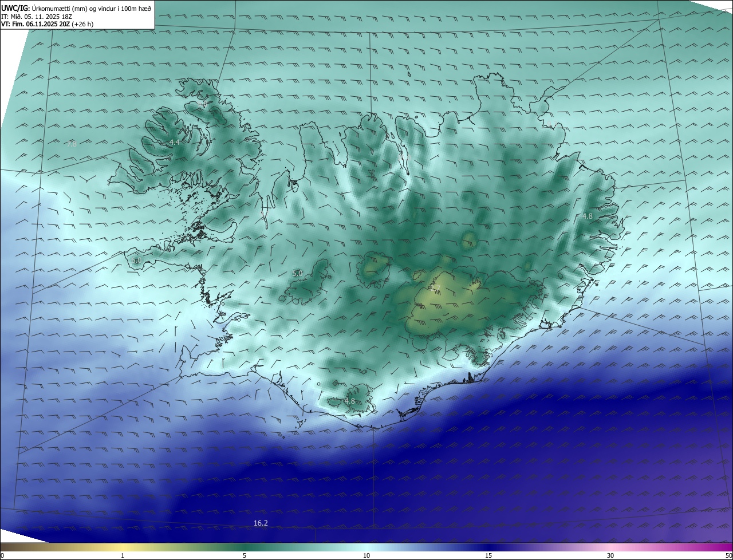
Task: Click the "10" tick on the color scale
Action: 366,555
